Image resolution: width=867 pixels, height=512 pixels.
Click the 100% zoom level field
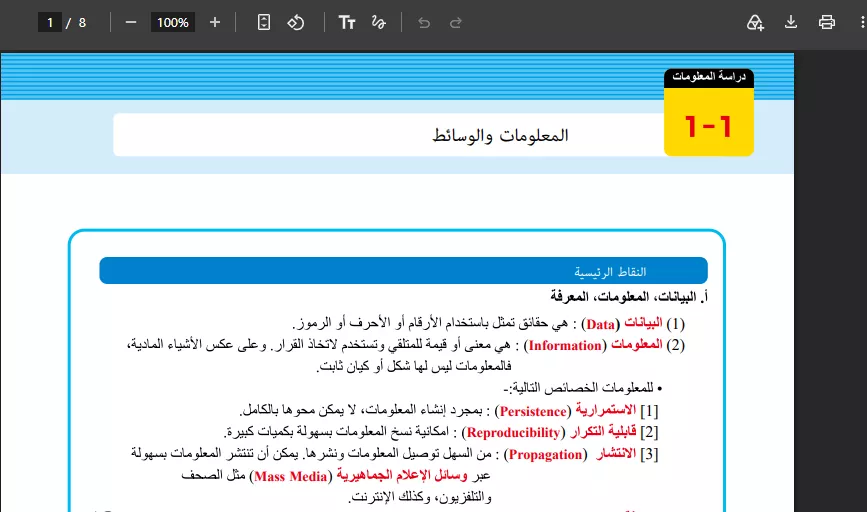pyautogui.click(x=173, y=23)
